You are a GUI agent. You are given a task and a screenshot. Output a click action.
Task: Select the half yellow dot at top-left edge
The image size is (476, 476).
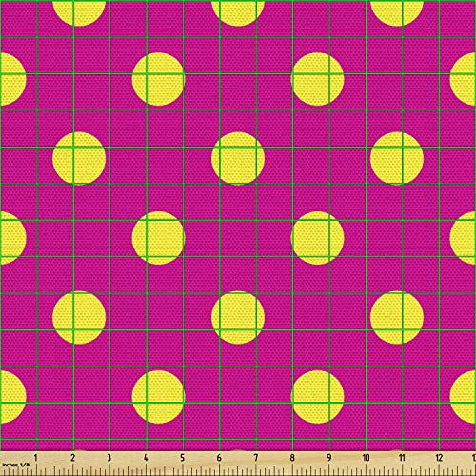[x=79, y=13]
